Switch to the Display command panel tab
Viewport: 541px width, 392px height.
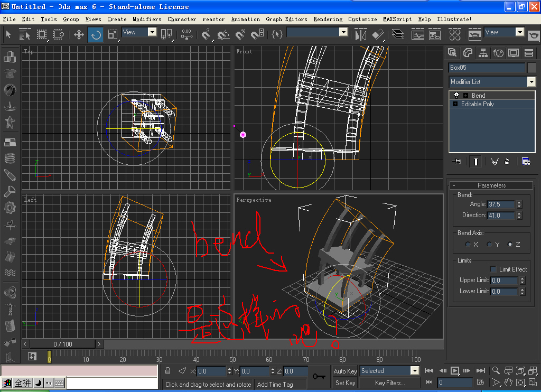(514, 52)
